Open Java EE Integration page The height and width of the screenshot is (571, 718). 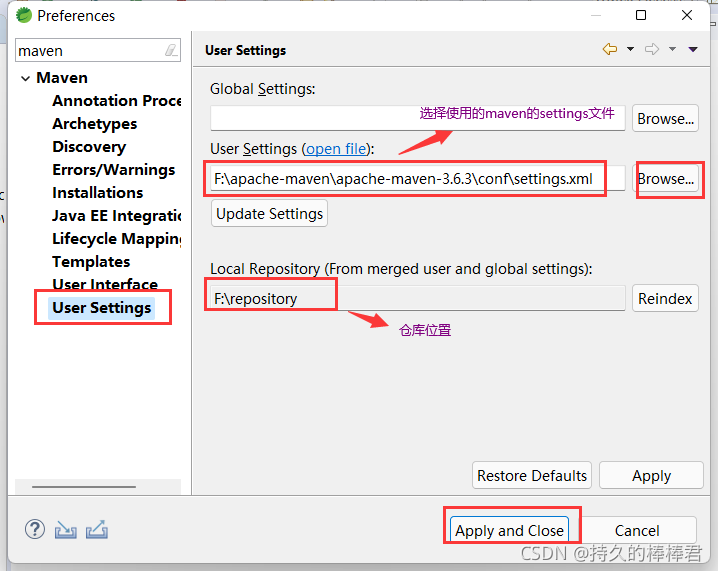(x=117, y=216)
